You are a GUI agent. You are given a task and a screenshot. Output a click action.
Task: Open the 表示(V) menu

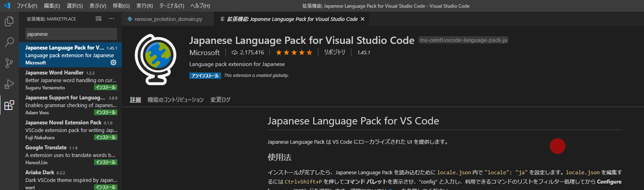(x=98, y=6)
